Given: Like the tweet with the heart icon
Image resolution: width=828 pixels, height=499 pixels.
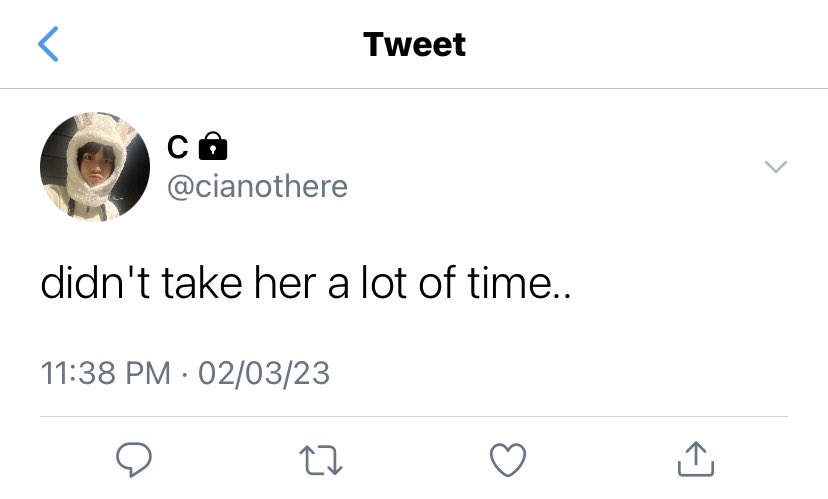Looking at the screenshot, I should coord(508,459).
